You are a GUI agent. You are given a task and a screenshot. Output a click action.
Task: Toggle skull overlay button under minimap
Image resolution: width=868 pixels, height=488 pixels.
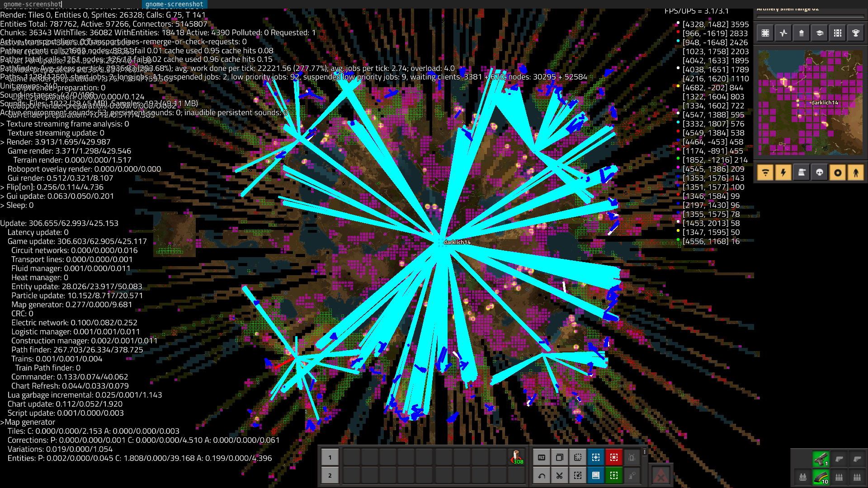click(820, 173)
